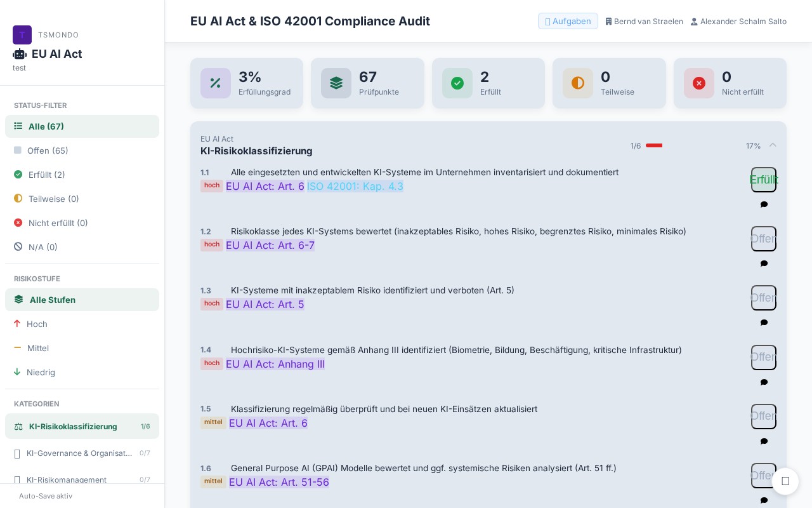Open the KI-Governance & Organisation category
This screenshot has width=812, height=508.
(82, 453)
